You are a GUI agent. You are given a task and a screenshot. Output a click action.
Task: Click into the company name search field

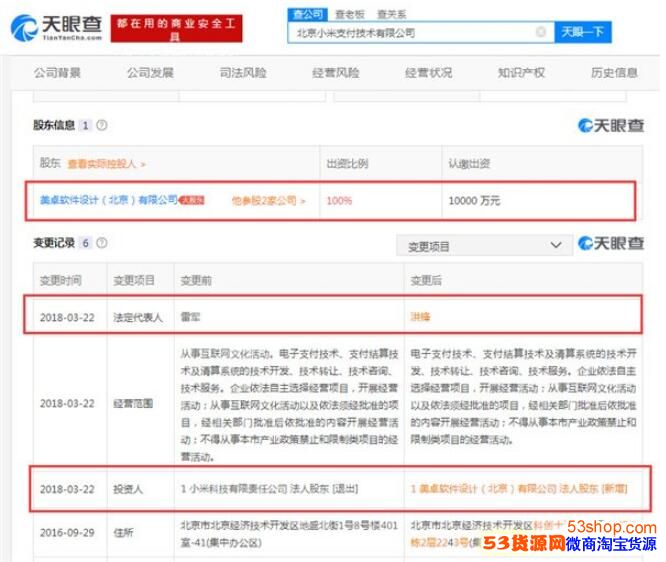[410, 32]
